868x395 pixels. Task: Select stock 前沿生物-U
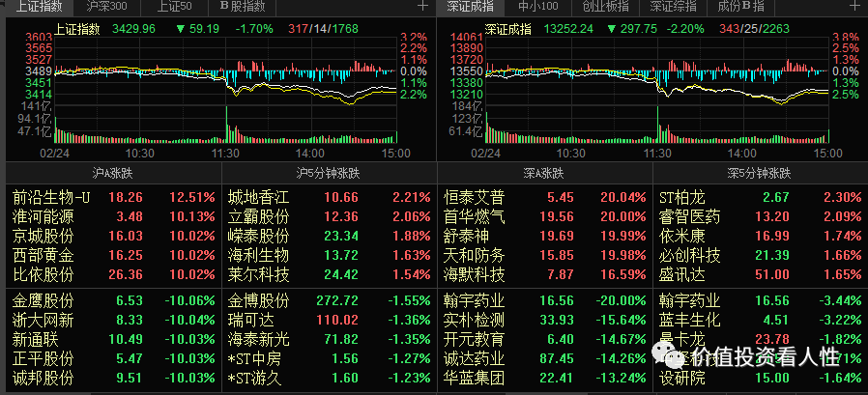[113, 197]
